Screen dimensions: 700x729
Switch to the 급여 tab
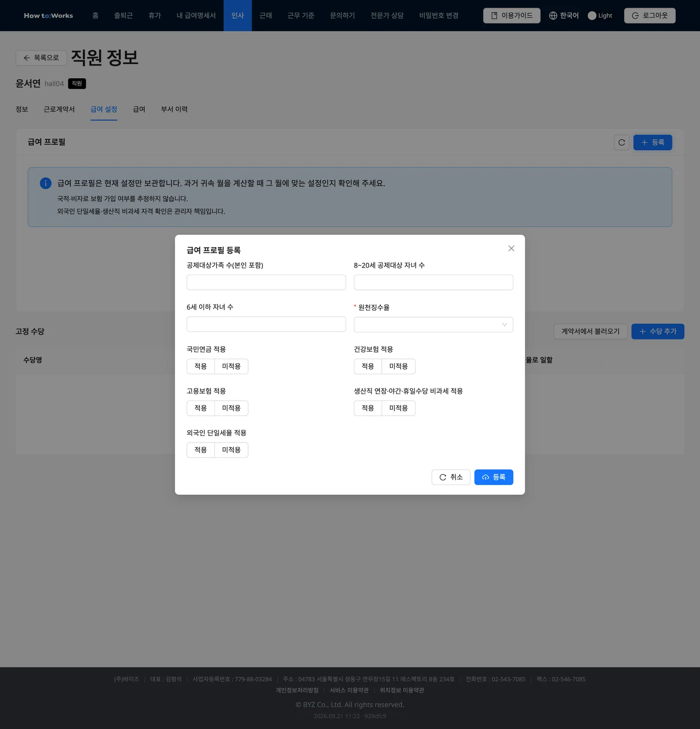[x=139, y=109]
